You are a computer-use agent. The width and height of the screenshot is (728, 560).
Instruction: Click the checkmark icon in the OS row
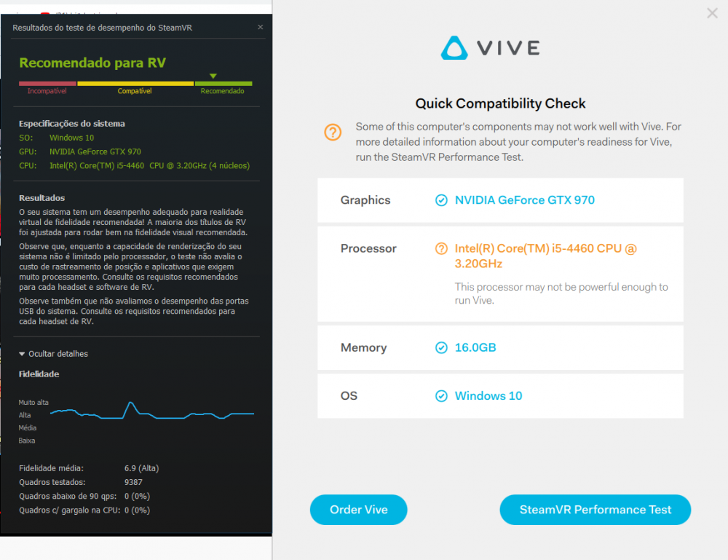click(x=441, y=396)
